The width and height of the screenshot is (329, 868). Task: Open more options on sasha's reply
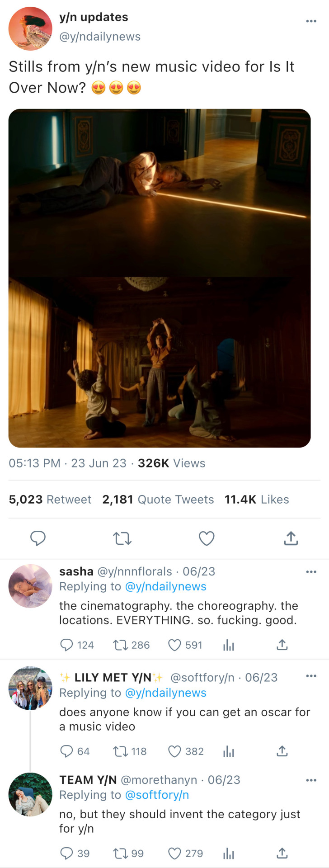[x=311, y=572]
